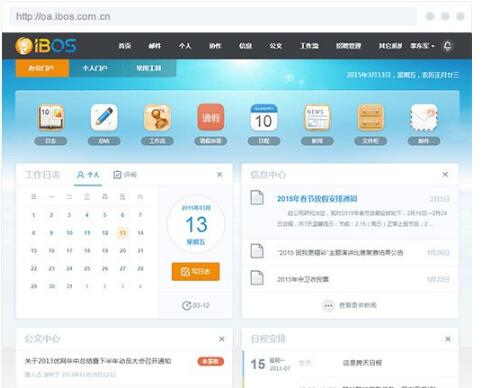484x388 pixels.
Task: Click the 工作日志 widget title
Action: pyautogui.click(x=42, y=175)
